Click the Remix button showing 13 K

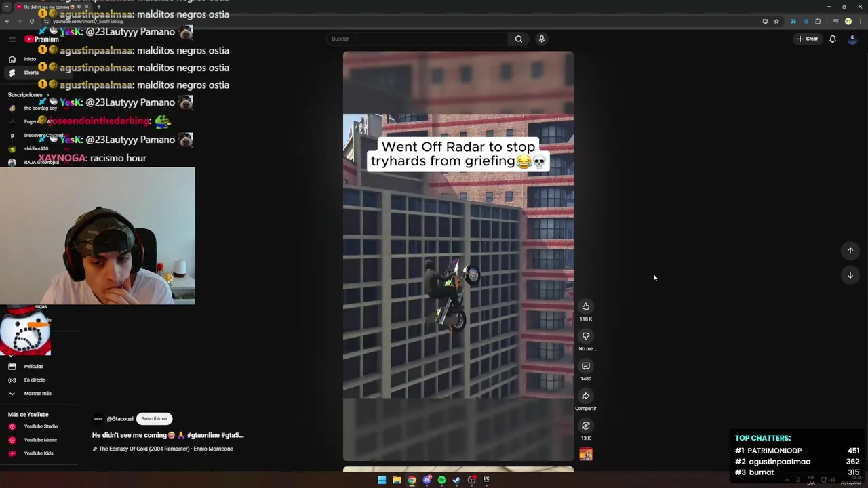coord(586,426)
